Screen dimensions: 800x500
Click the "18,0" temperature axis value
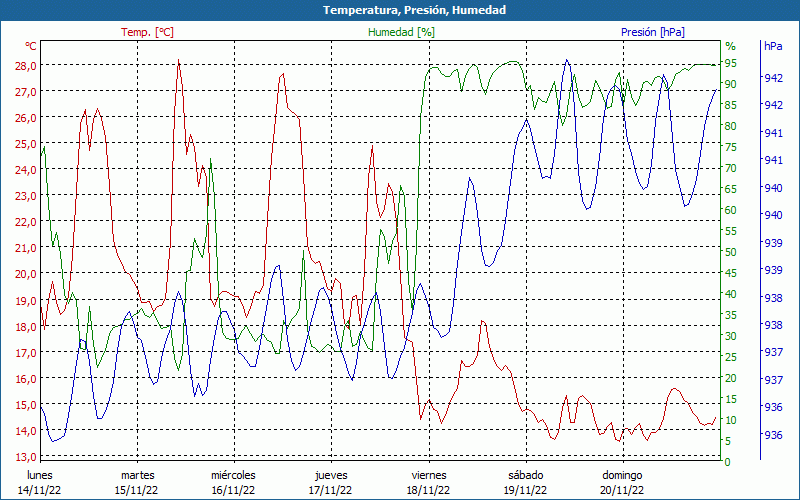coord(26,327)
